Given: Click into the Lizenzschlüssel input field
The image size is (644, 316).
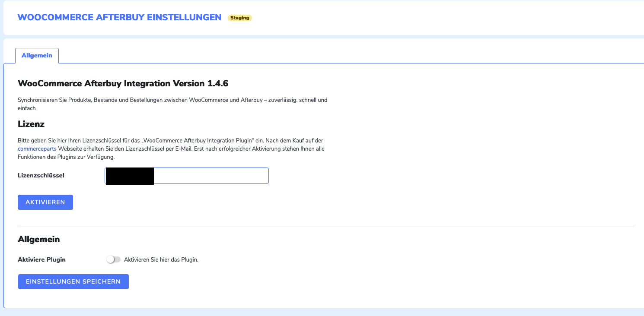Looking at the screenshot, I should [211, 176].
